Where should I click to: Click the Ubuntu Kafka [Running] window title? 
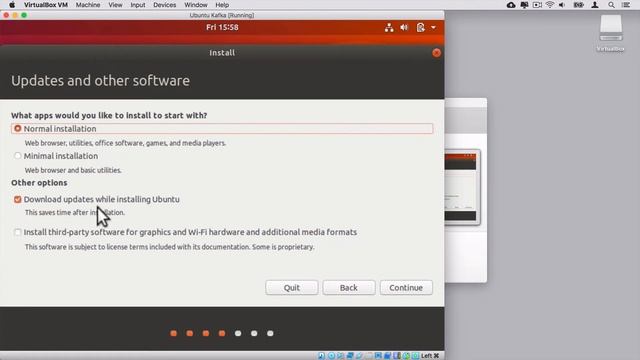coord(222,15)
